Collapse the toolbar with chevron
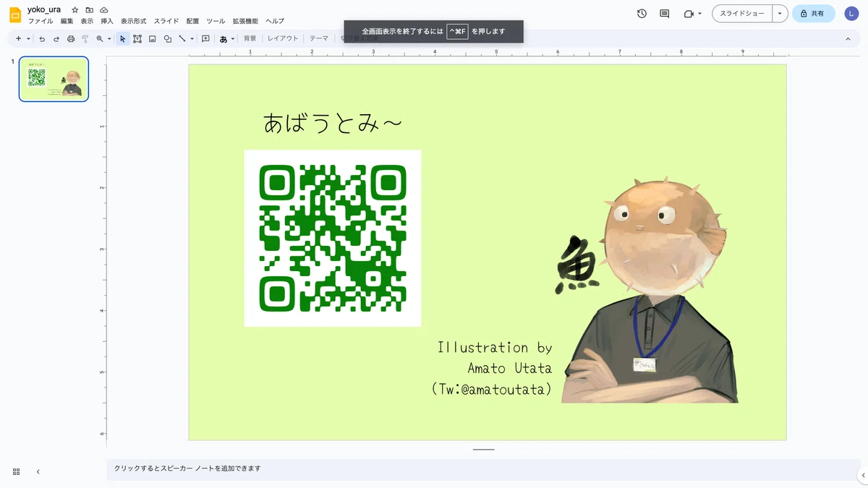Screen dimensions: 868x488 pyautogui.click(x=848, y=38)
